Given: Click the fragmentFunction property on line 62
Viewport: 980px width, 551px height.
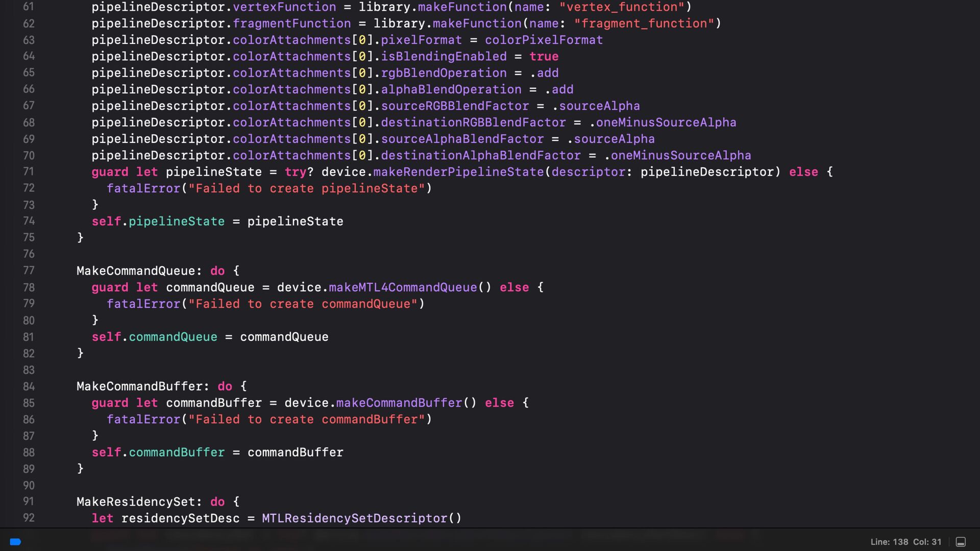Looking at the screenshot, I should coord(292,23).
